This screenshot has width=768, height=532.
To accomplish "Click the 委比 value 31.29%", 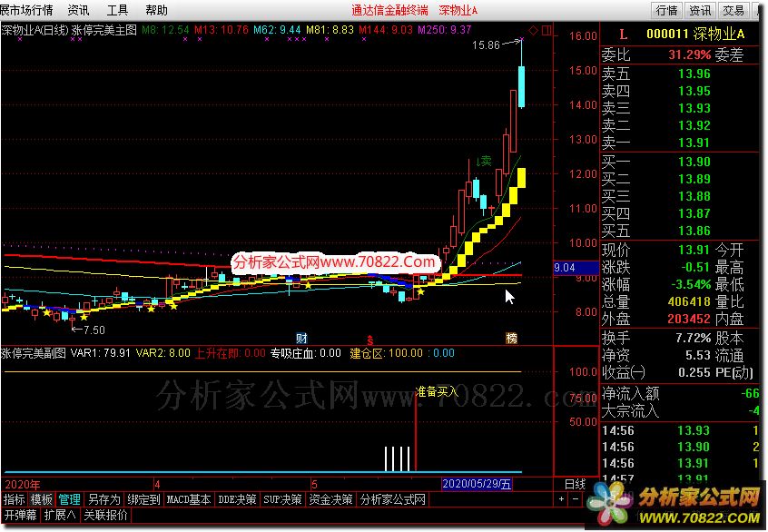I will [690, 54].
